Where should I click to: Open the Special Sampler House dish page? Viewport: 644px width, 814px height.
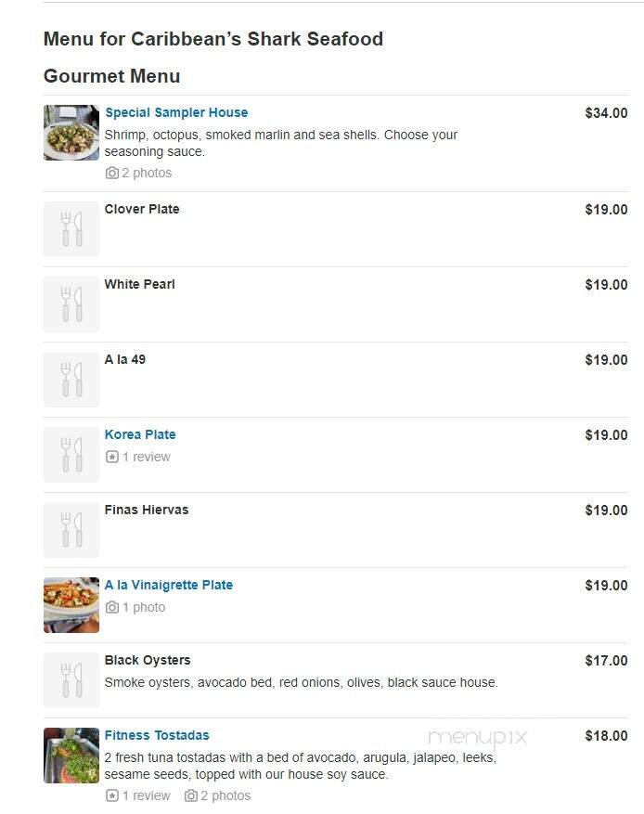[176, 112]
